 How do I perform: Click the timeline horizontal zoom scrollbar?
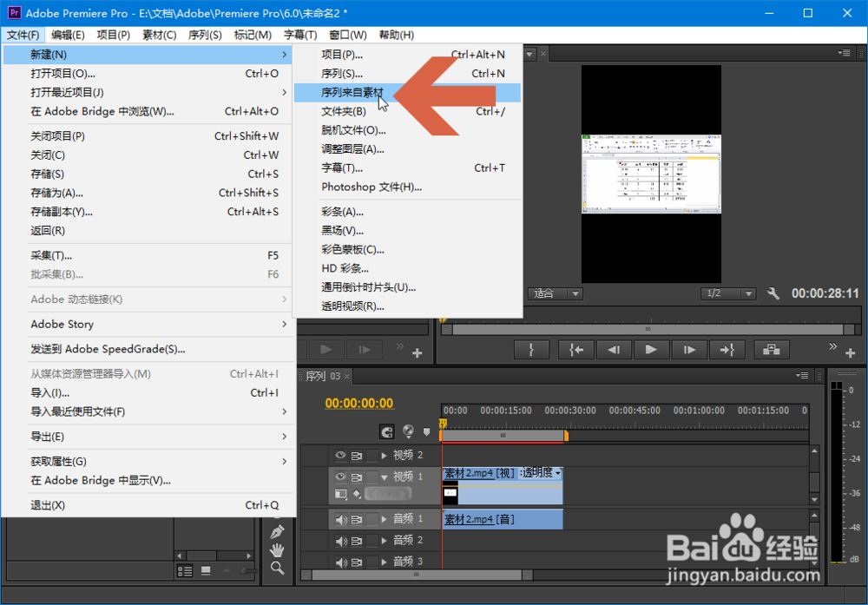pos(417,575)
